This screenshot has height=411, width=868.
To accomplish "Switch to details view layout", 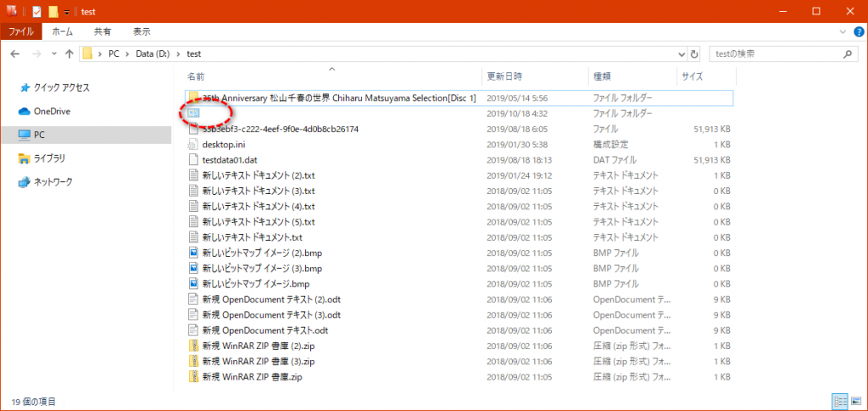I will pos(839,401).
